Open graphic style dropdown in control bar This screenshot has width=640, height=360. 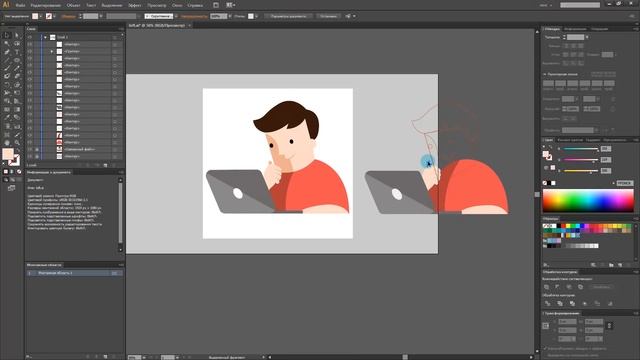coord(256,16)
